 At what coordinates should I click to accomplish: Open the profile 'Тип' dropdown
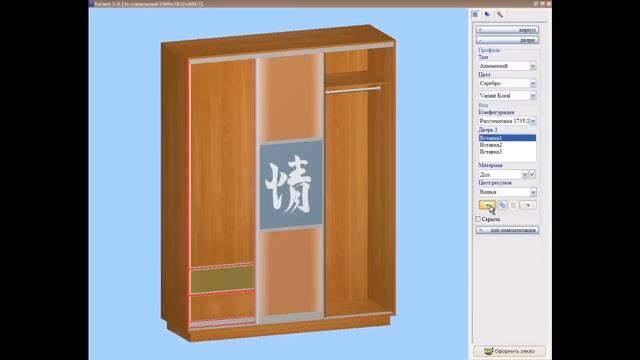pyautogui.click(x=533, y=66)
